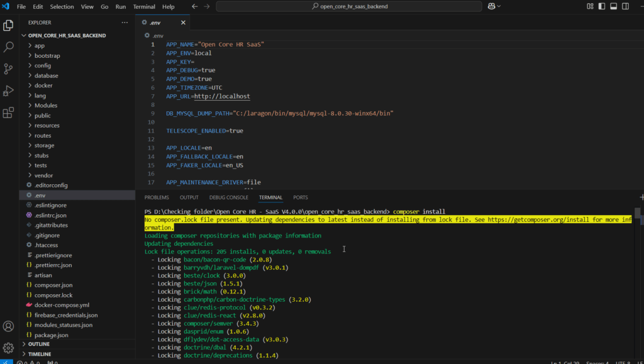
Task: Open the Copilot chat icon
Action: (x=492, y=6)
